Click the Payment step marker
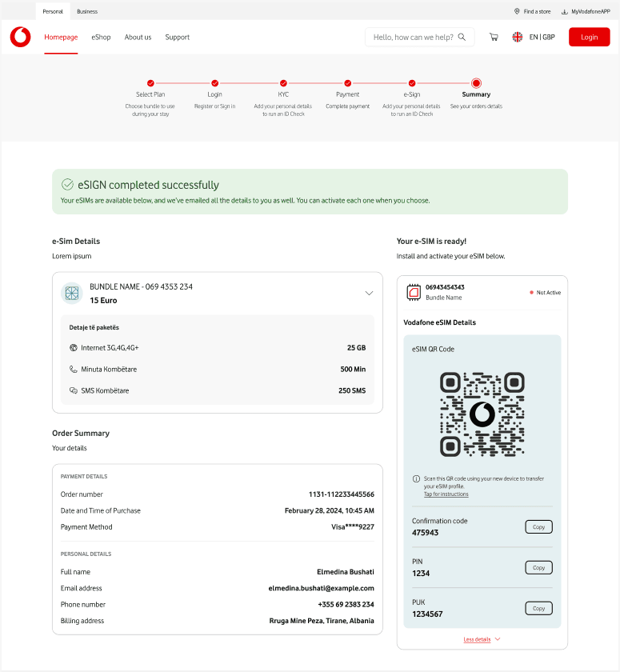620x672 pixels. click(347, 83)
